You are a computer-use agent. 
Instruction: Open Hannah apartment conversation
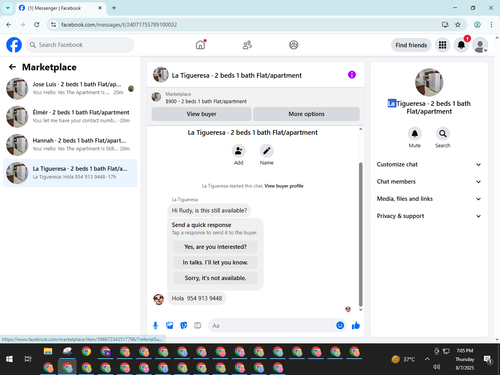pos(70,145)
